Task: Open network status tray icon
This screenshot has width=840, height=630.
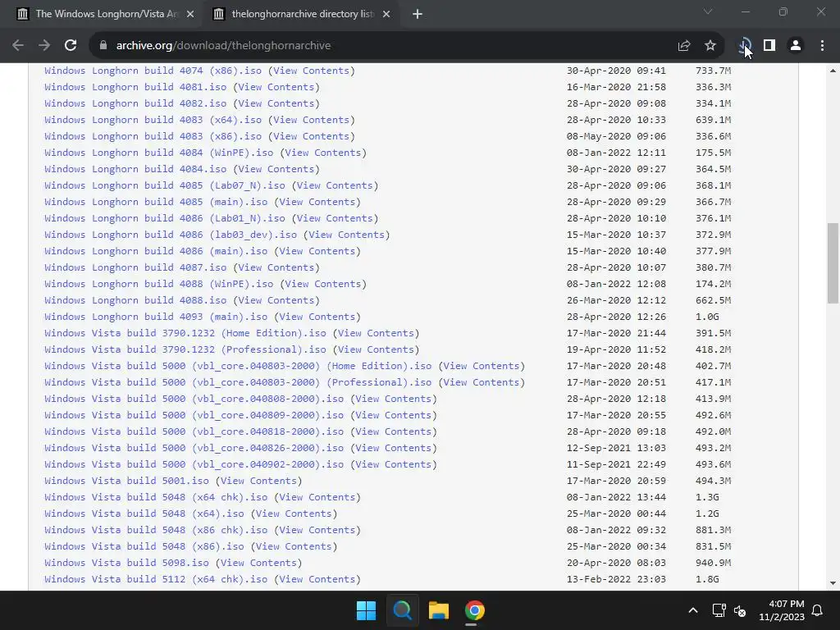Action: click(x=719, y=610)
